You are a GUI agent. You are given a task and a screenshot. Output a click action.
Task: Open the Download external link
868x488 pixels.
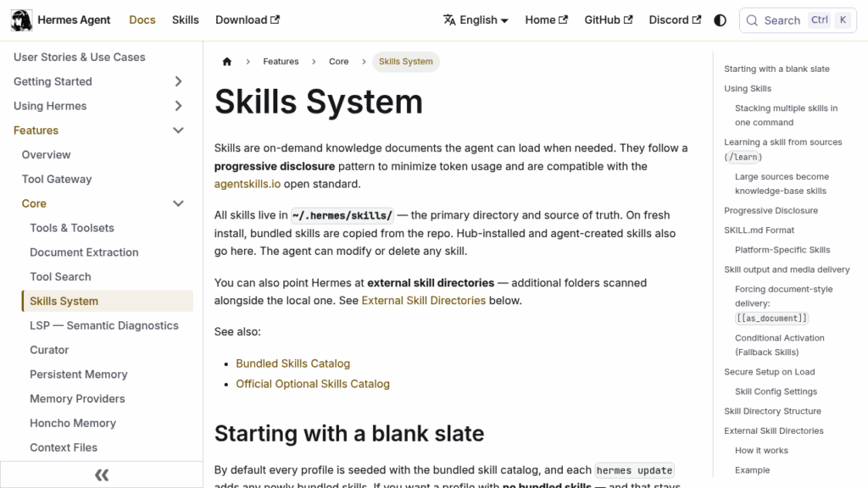click(x=248, y=20)
